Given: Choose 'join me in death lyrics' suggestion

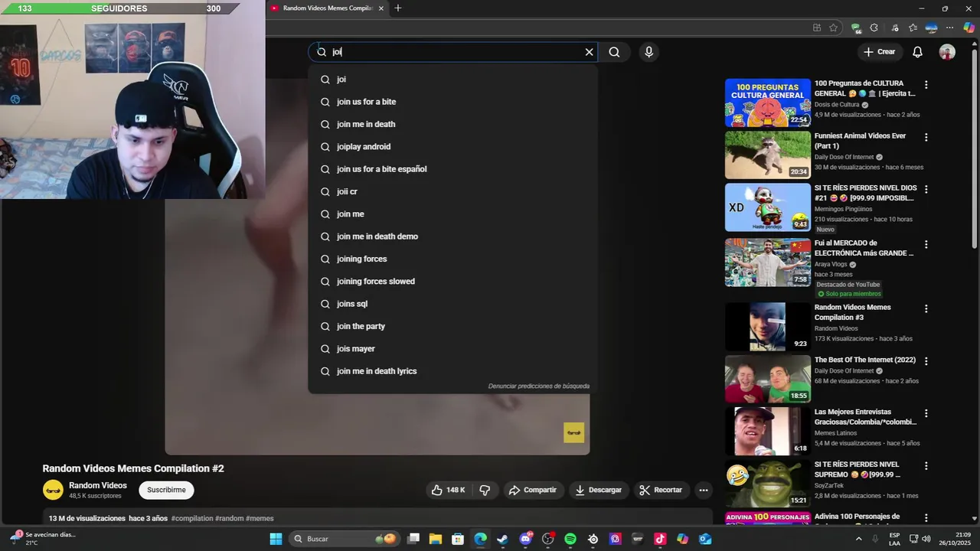Looking at the screenshot, I should click(453, 371).
